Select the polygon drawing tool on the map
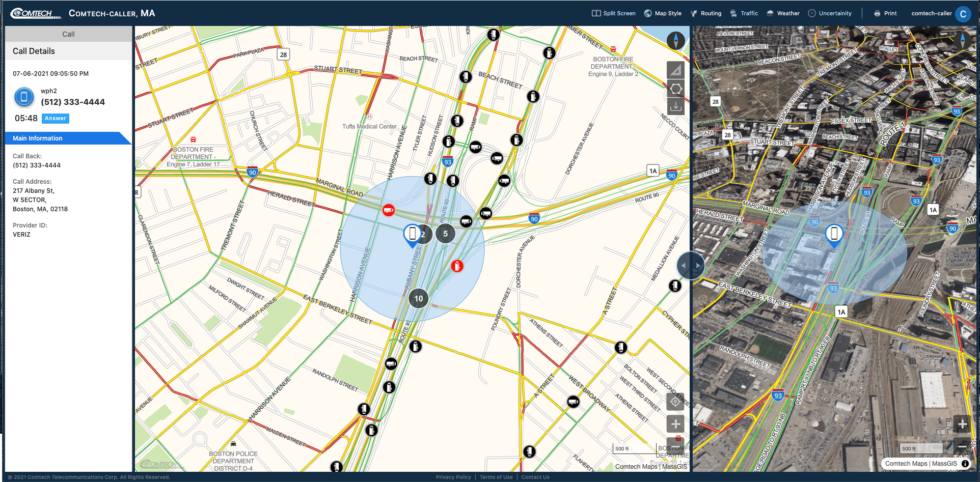The image size is (980, 482). tap(675, 89)
